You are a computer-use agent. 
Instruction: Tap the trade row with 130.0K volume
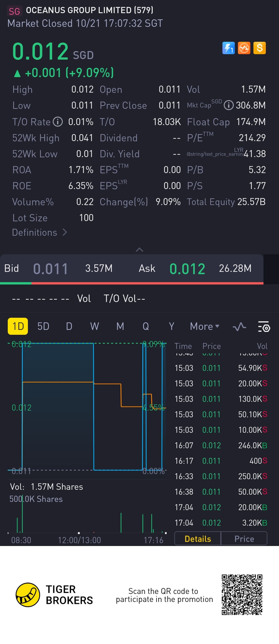click(221, 399)
